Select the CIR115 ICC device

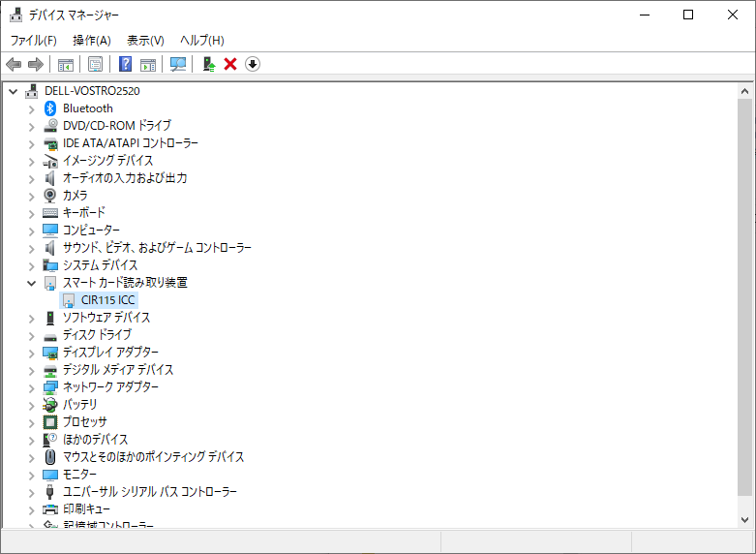pyautogui.click(x=108, y=300)
